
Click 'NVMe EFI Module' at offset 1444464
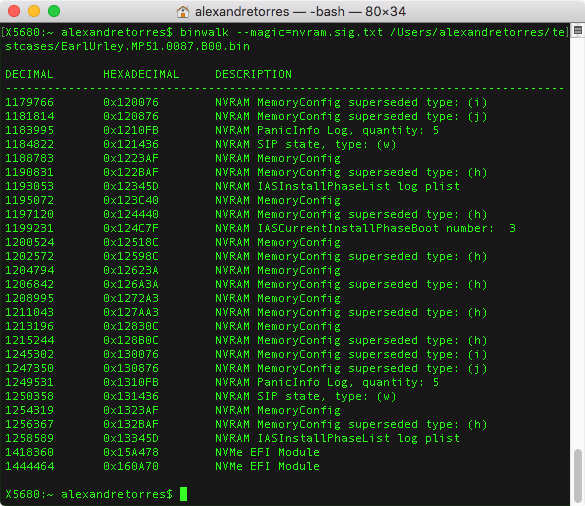[x=267, y=466]
